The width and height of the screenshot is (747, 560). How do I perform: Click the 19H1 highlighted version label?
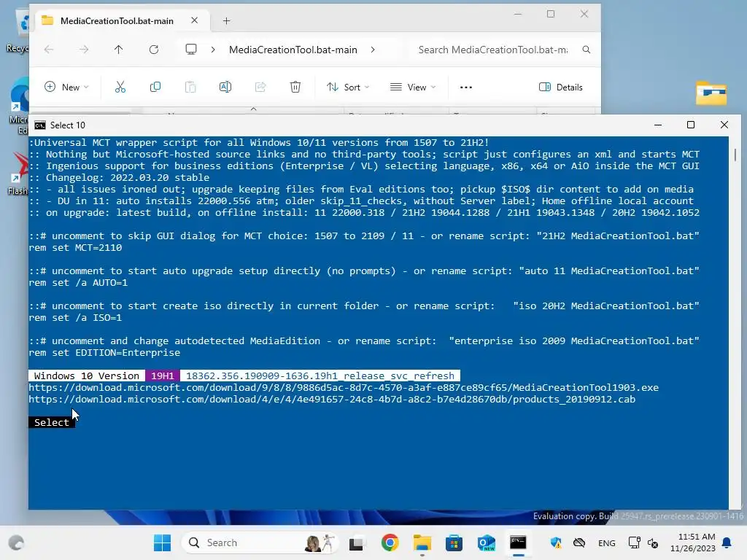click(163, 376)
